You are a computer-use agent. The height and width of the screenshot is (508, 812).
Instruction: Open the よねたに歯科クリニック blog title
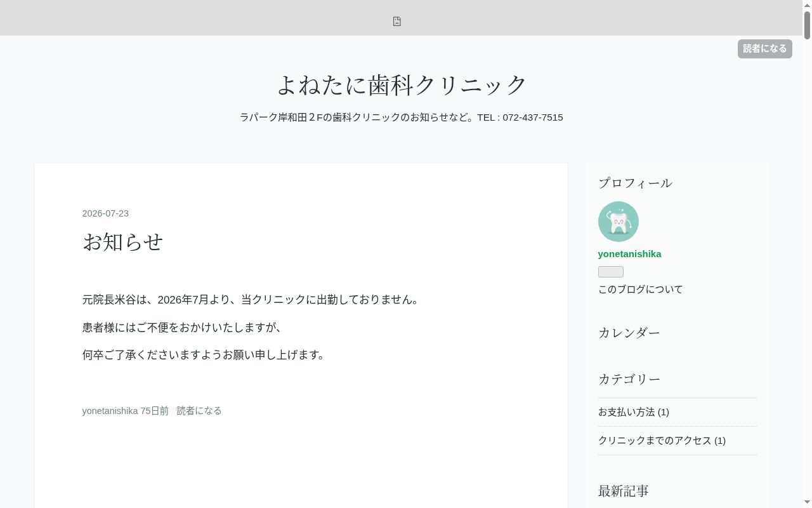pyautogui.click(x=402, y=84)
